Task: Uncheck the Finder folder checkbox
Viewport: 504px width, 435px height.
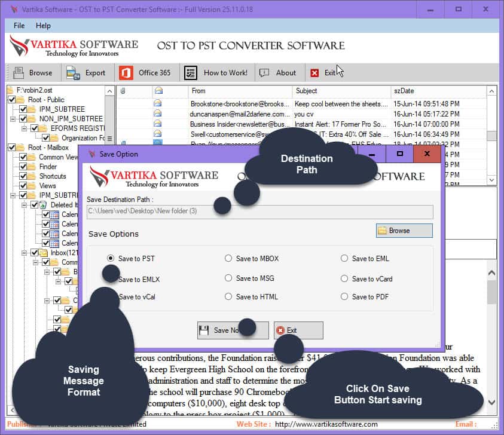Action: [23, 167]
